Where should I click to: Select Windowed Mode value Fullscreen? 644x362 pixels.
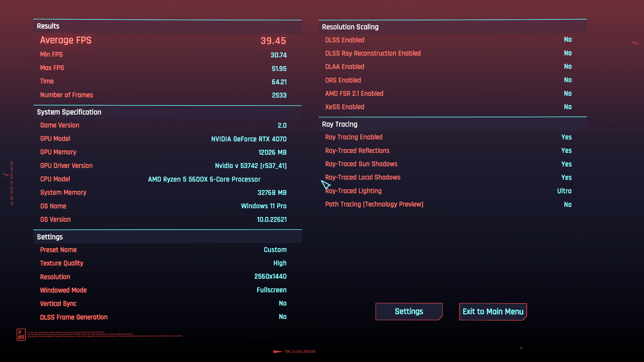click(x=272, y=290)
